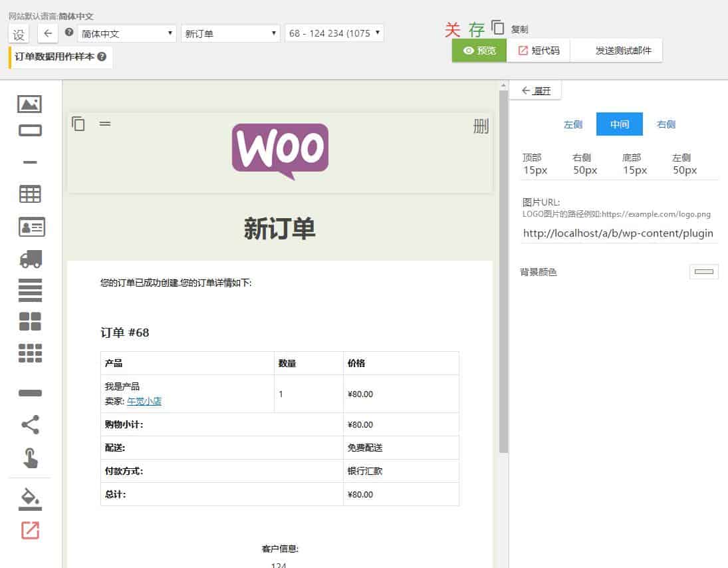Open the language dropdown 简体中文
Screen dimensions: 728x568
127,33
